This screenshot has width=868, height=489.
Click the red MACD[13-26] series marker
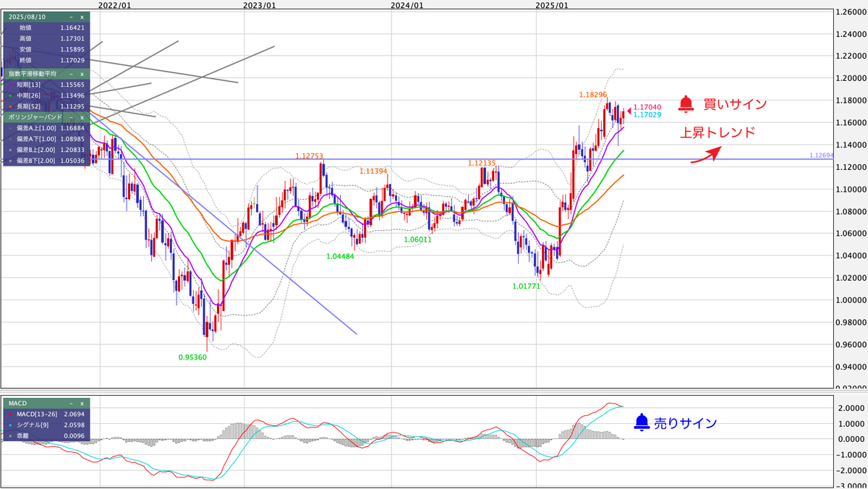[x=10, y=414]
